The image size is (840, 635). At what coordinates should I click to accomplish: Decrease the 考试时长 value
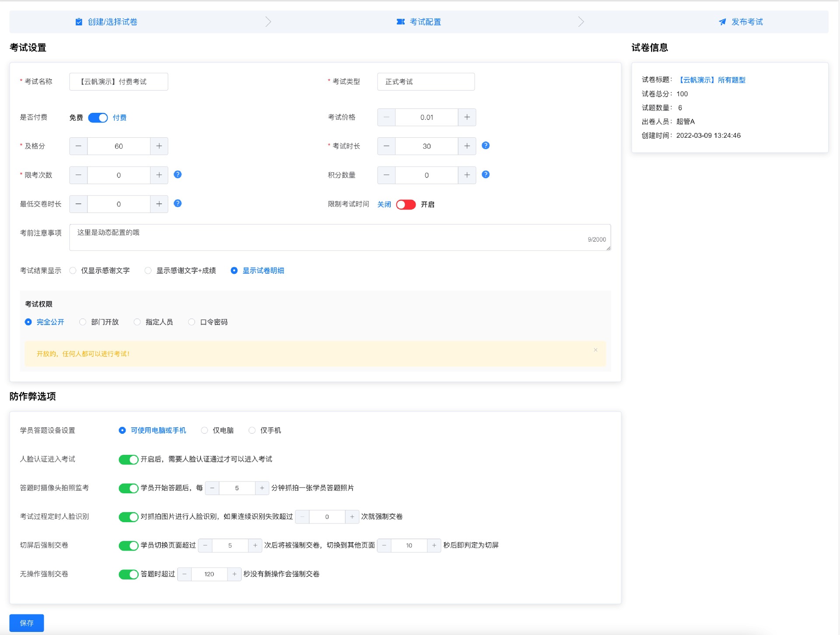(386, 146)
